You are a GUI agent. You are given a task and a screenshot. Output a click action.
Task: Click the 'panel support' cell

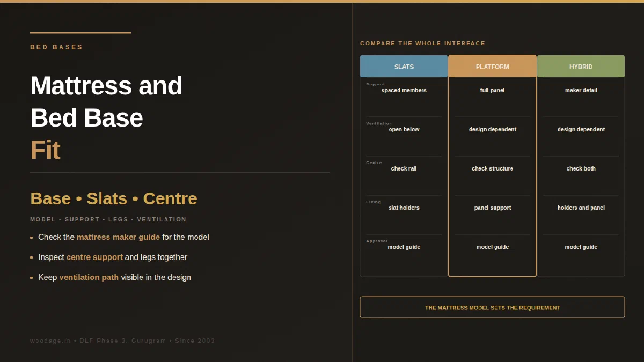pos(492,208)
